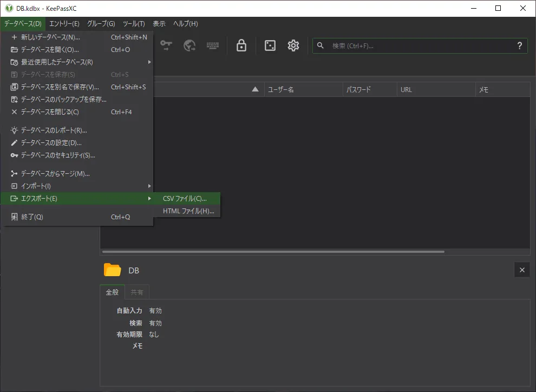This screenshot has width=536, height=392.
Task: Sort by the ユーザー名 column header
Action: 303,89
